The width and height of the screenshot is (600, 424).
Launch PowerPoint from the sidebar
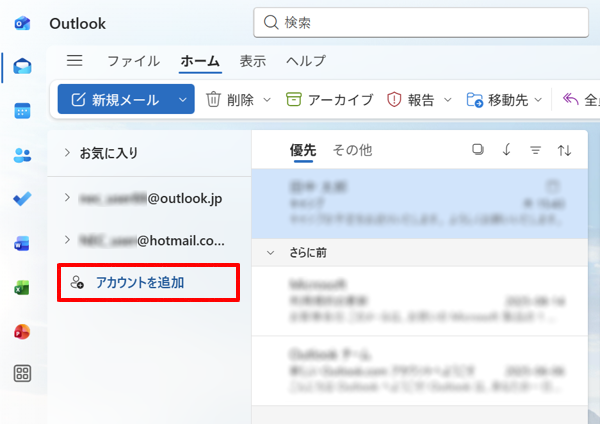(x=22, y=331)
